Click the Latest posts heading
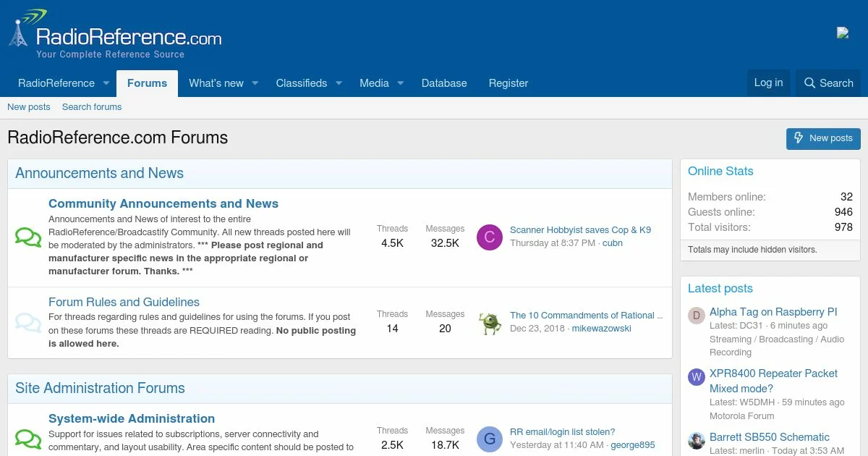 (x=720, y=289)
